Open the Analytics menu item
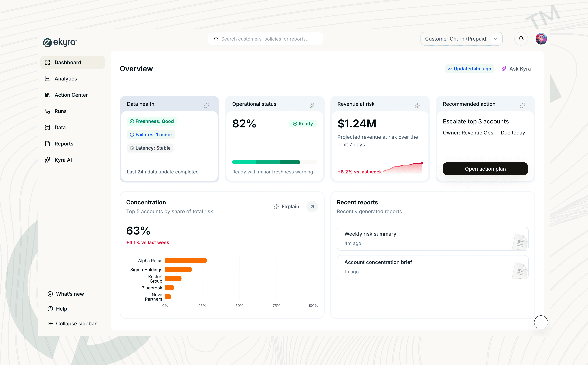The image size is (588, 365). click(66, 79)
